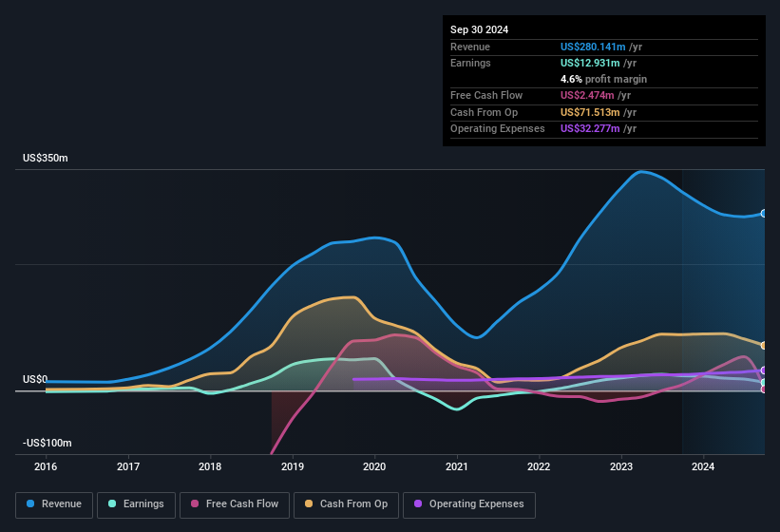Click the 2016 x-axis label

(x=46, y=466)
